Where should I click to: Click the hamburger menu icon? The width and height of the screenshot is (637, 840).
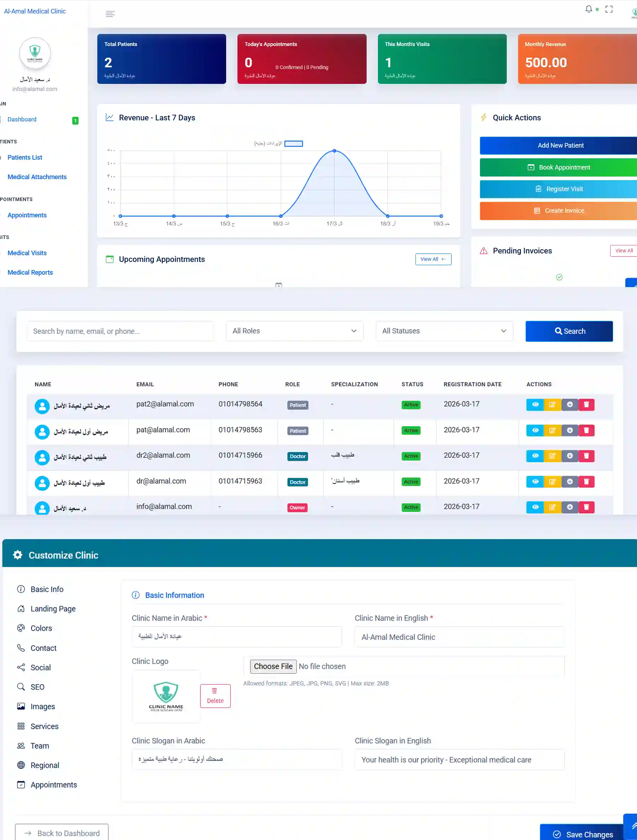[110, 14]
